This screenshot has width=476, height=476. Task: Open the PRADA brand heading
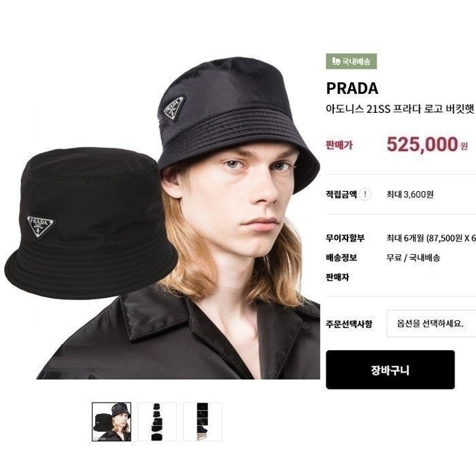click(352, 88)
